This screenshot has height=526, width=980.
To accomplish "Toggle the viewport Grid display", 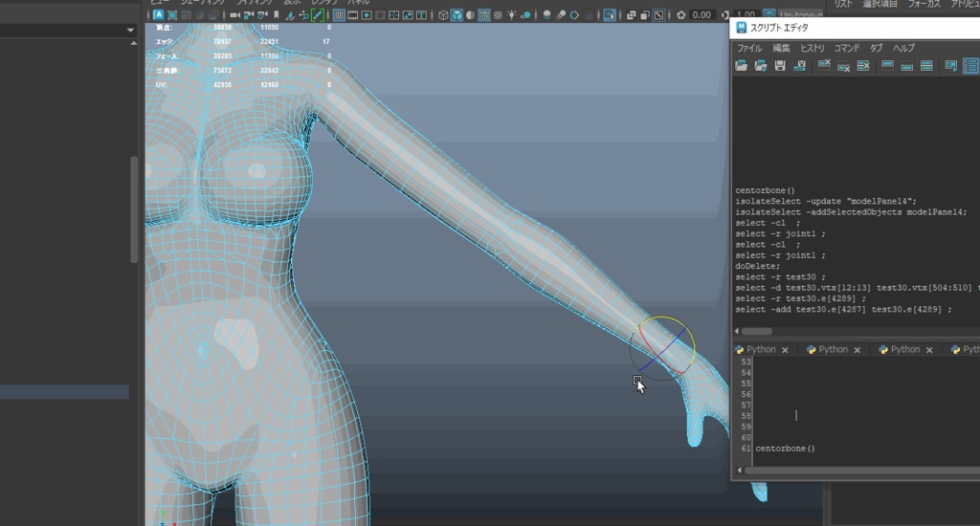I will tap(339, 15).
